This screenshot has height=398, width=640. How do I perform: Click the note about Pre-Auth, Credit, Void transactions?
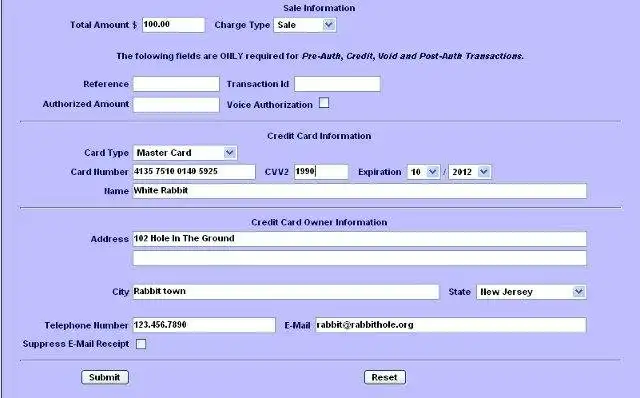(320, 56)
